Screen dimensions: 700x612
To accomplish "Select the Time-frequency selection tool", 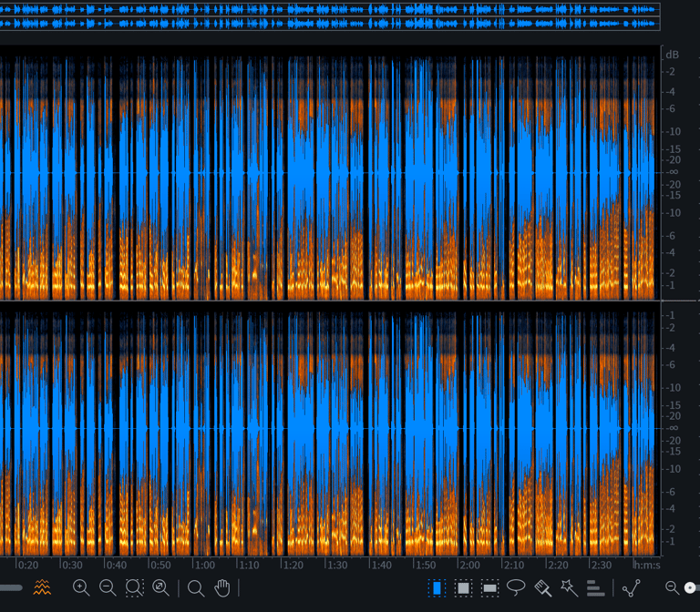I will (x=463, y=588).
